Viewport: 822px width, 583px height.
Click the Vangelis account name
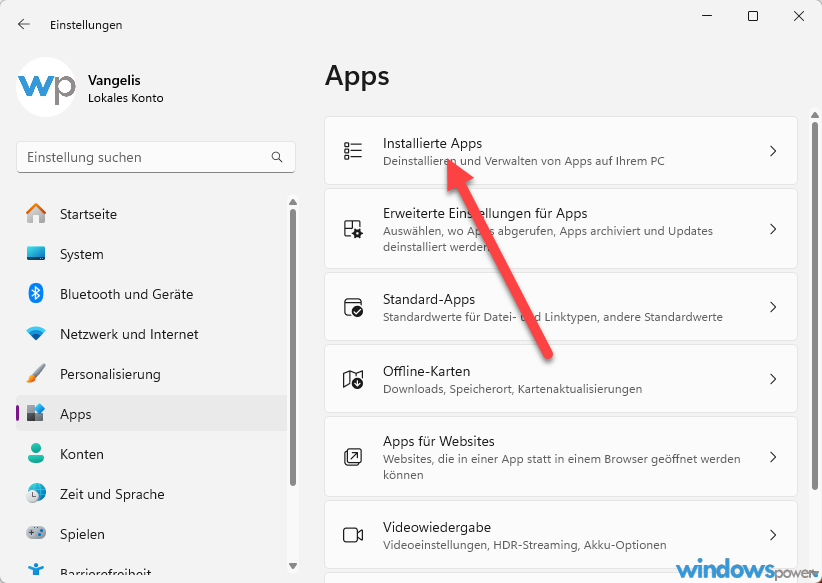tap(114, 80)
